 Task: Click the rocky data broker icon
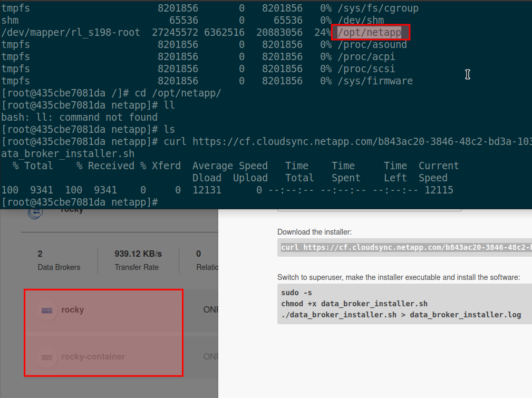(47, 310)
